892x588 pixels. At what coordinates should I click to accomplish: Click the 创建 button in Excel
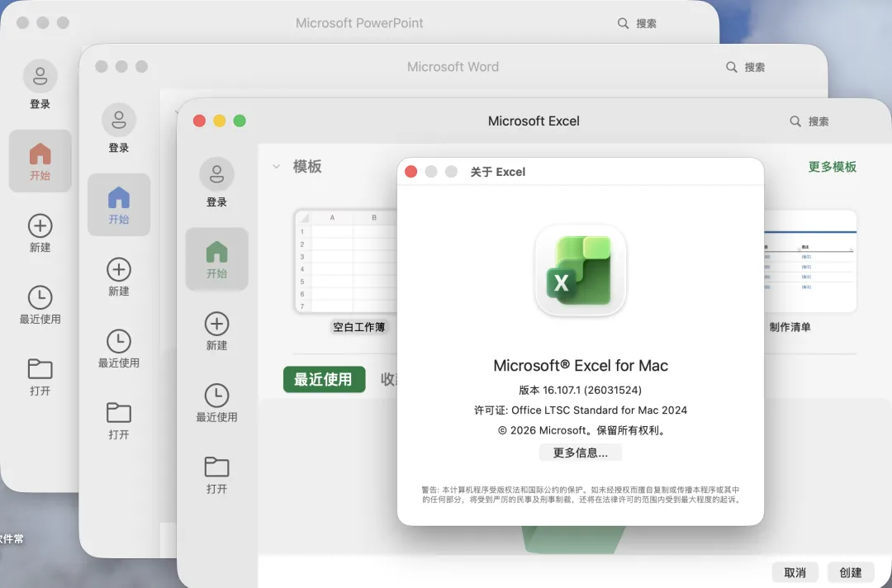click(851, 572)
